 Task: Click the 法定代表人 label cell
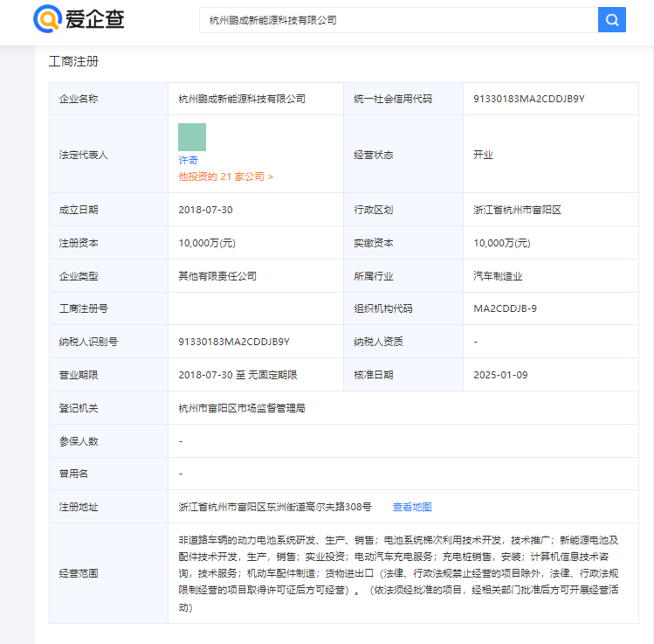click(109, 154)
